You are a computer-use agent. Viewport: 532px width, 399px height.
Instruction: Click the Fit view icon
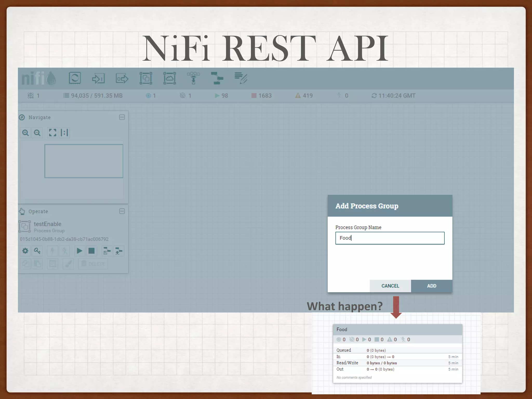click(52, 133)
